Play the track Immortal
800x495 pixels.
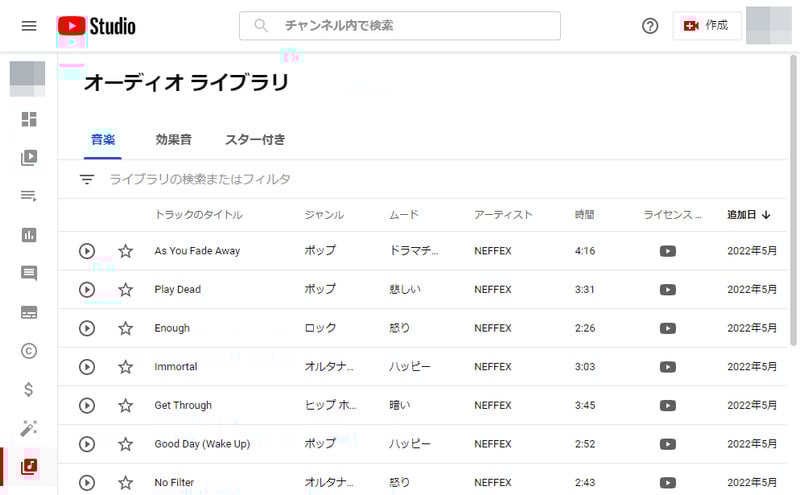coord(87,367)
